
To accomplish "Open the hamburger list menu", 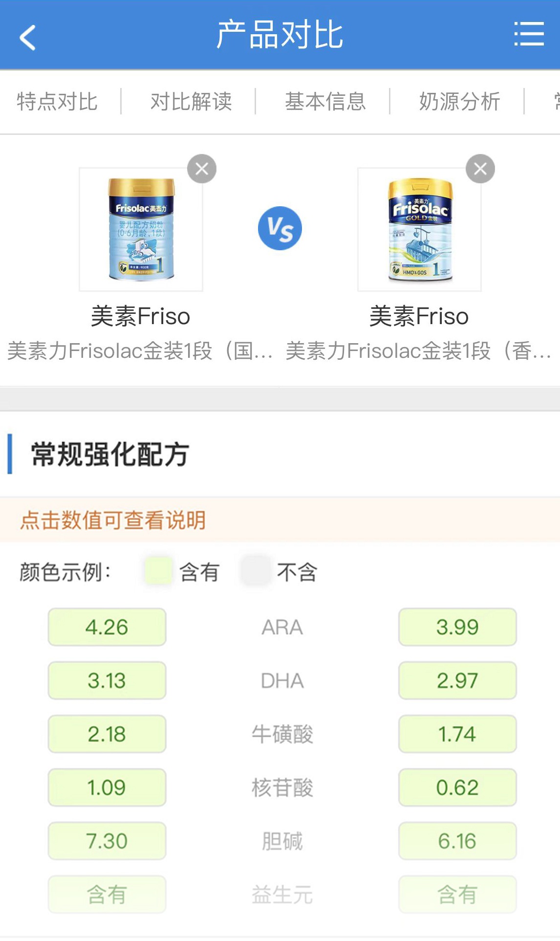I will [529, 34].
